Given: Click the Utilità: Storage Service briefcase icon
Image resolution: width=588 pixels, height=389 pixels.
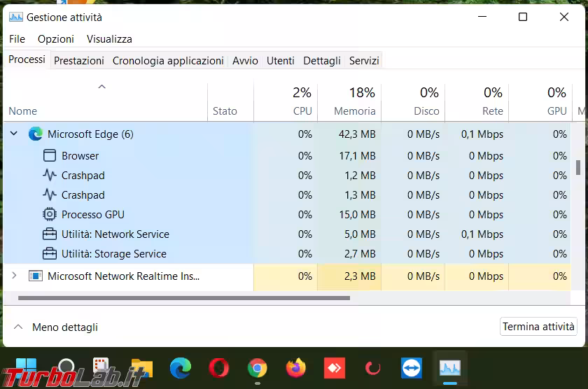Looking at the screenshot, I should [x=50, y=253].
